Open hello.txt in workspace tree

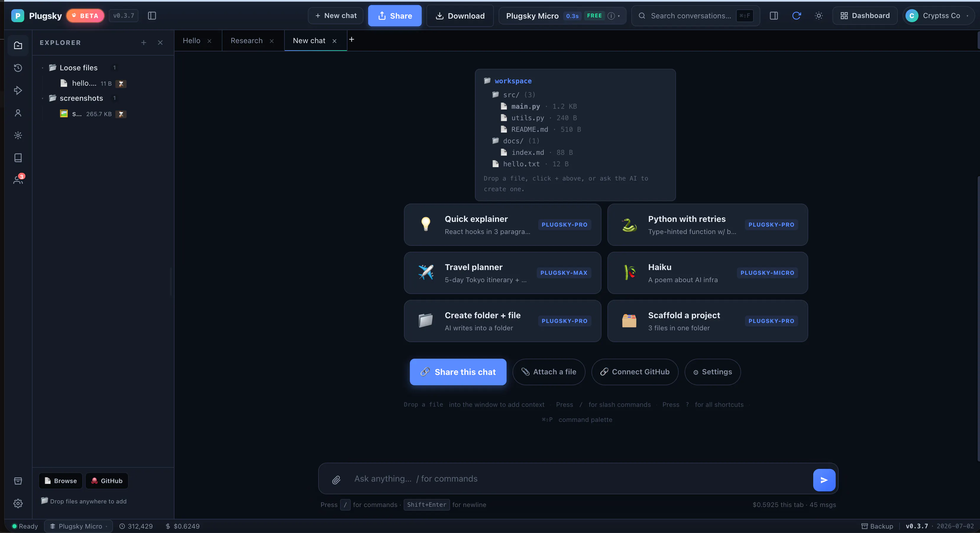coord(530,164)
